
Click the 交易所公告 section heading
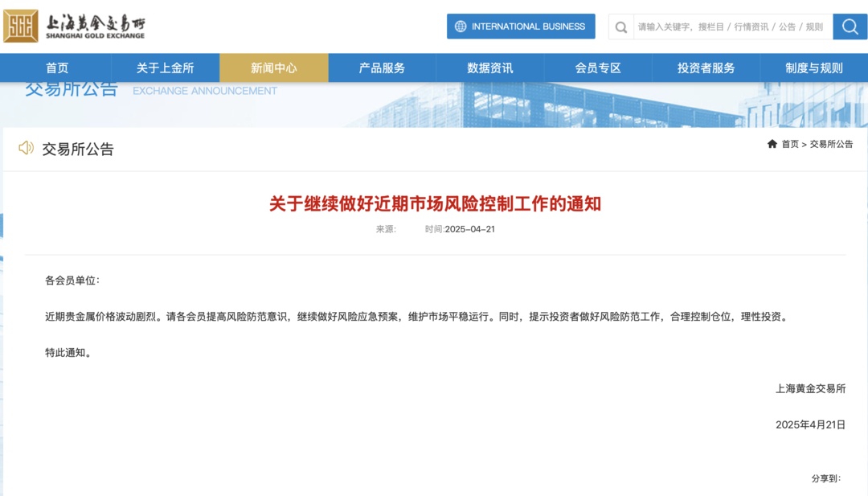tap(78, 149)
